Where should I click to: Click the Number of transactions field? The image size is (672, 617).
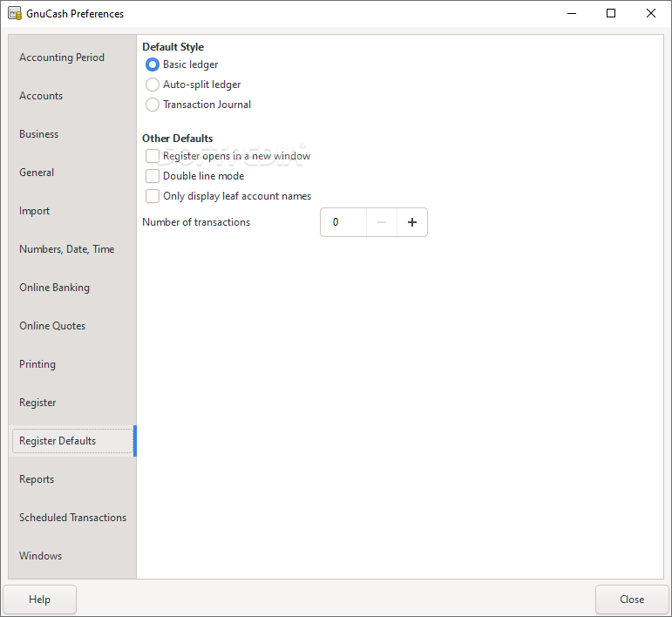[343, 222]
